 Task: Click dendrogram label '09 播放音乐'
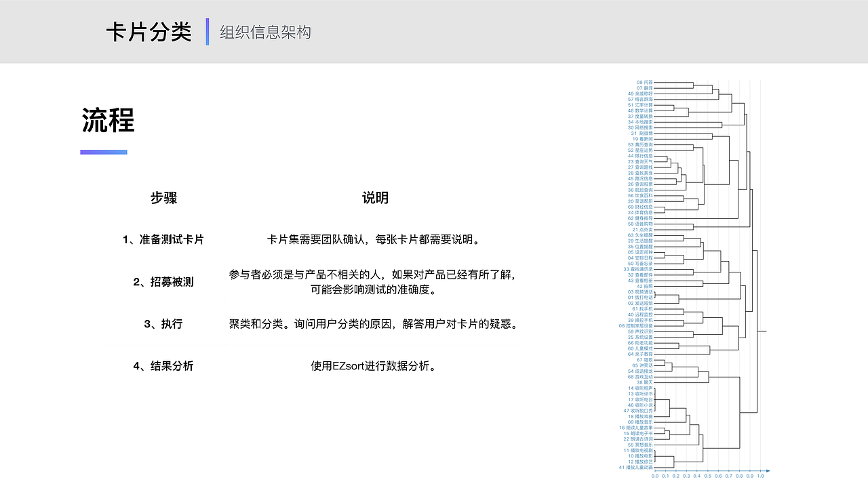(x=641, y=422)
